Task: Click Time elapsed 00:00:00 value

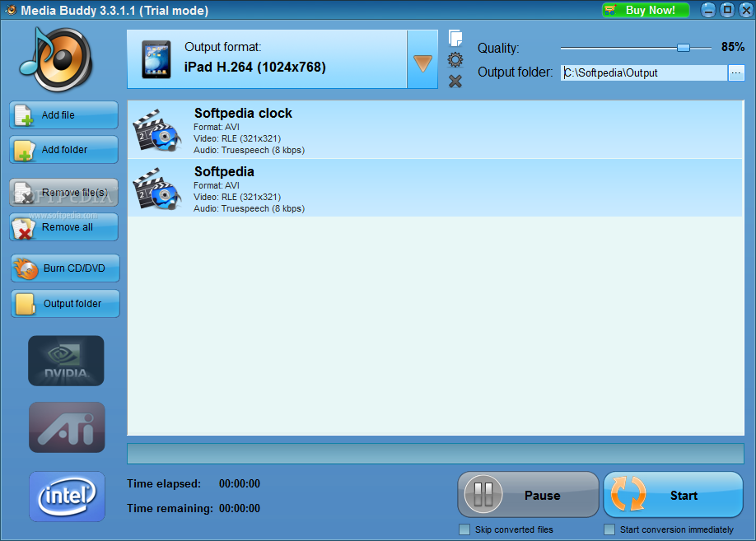Action: click(x=240, y=483)
